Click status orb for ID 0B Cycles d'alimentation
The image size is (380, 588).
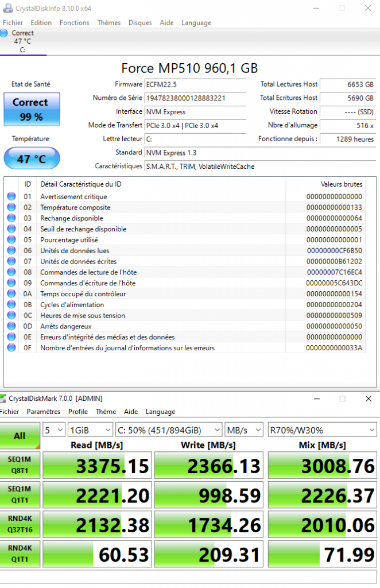pyautogui.click(x=11, y=304)
